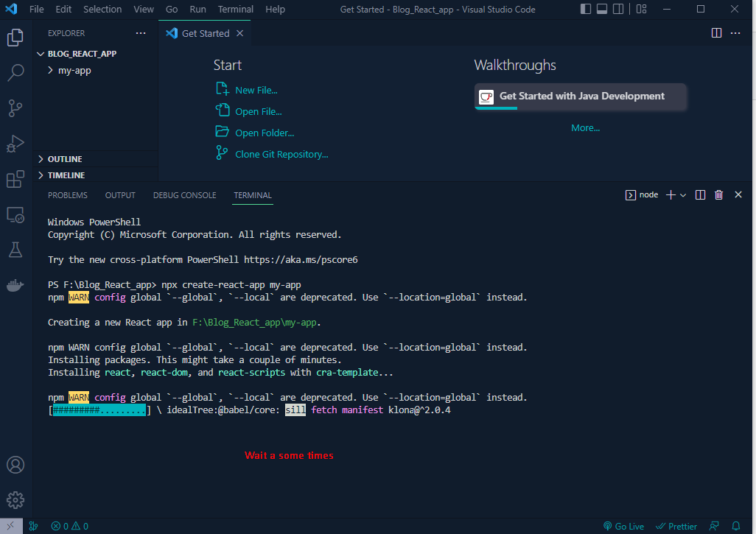This screenshot has width=756, height=534.
Task: Click the VS Code logo in title bar
Action: 11,9
